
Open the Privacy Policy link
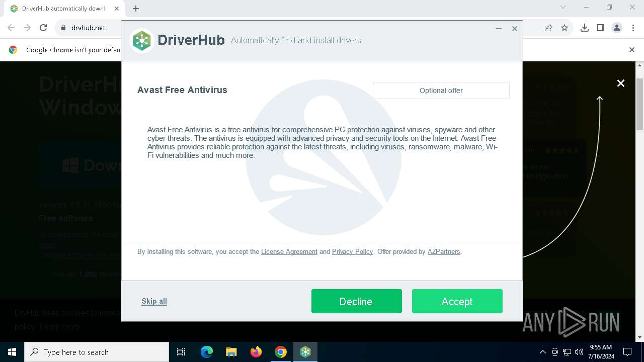[x=352, y=251]
